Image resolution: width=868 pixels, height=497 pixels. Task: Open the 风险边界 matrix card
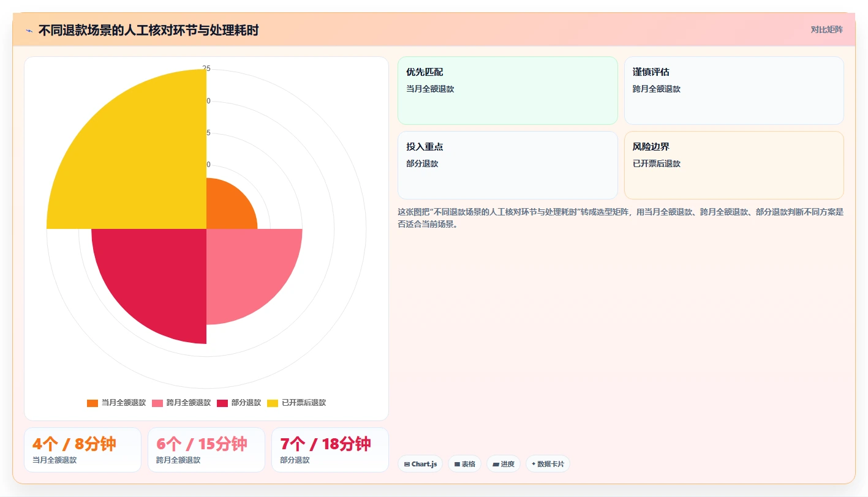[734, 165]
